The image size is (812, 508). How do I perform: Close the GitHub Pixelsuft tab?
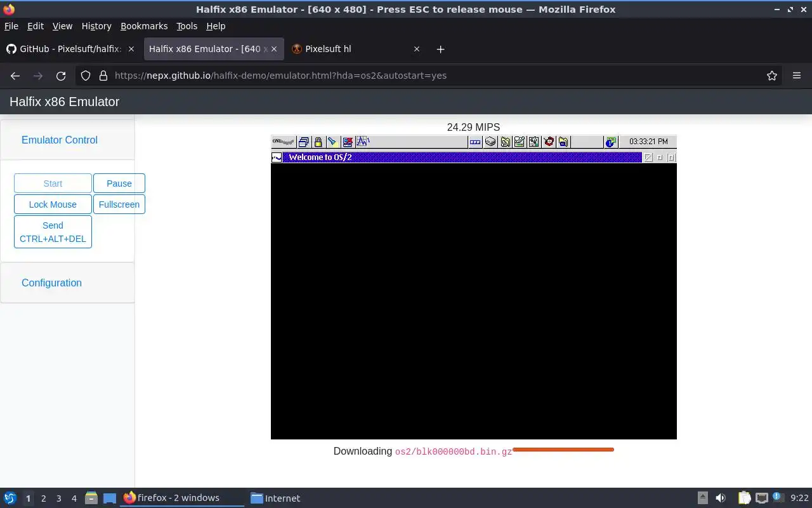point(131,49)
